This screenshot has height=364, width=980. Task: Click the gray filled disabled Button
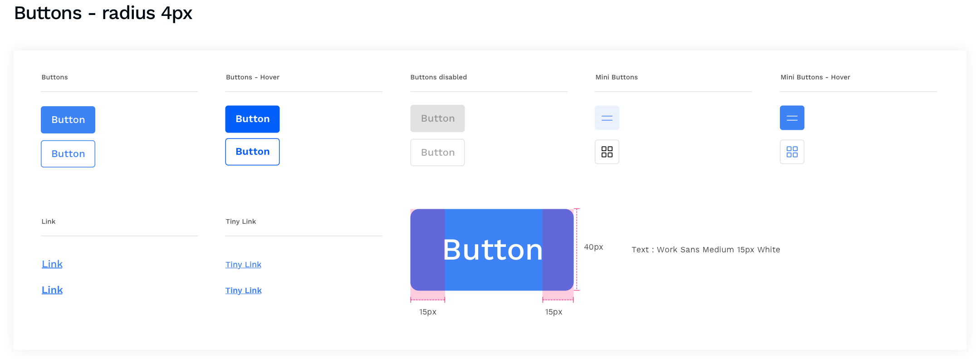[437, 118]
